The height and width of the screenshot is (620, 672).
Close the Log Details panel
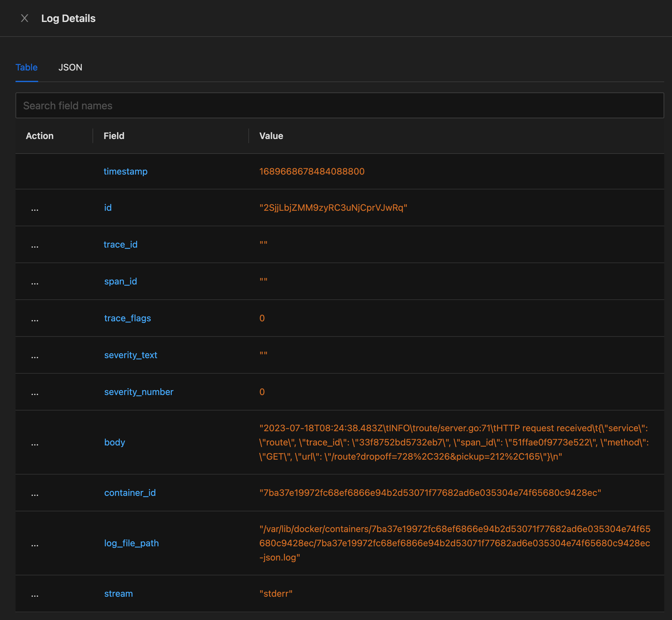click(x=25, y=18)
